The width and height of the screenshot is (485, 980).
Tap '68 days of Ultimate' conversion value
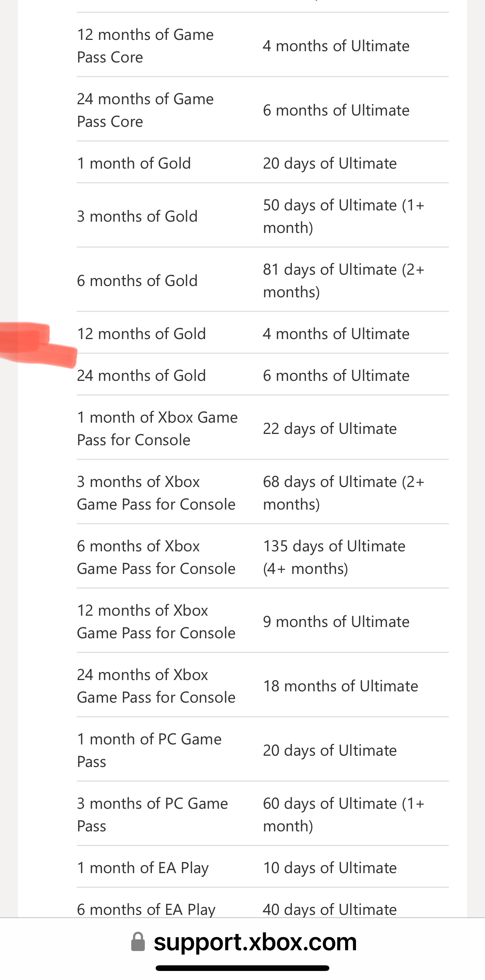(x=330, y=482)
